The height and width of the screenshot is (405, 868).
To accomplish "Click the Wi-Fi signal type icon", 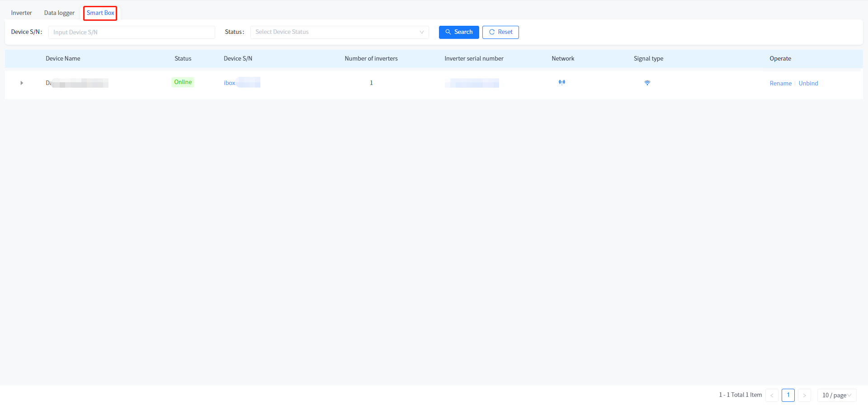I will [x=647, y=83].
